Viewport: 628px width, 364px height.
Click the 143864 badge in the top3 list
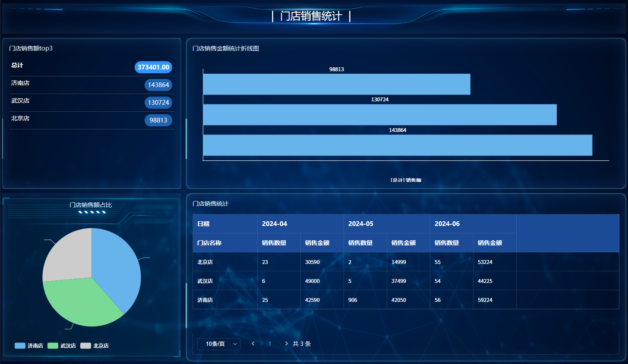tap(158, 85)
